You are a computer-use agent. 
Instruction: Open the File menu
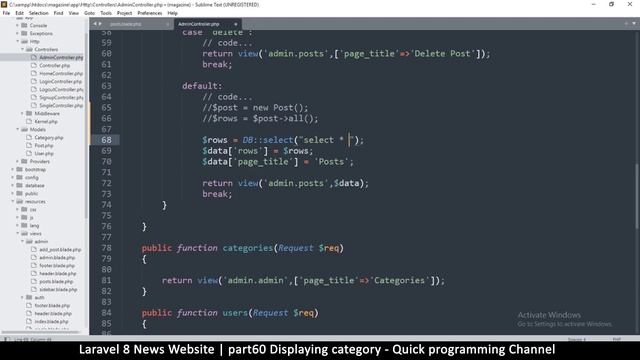pyautogui.click(x=6, y=13)
